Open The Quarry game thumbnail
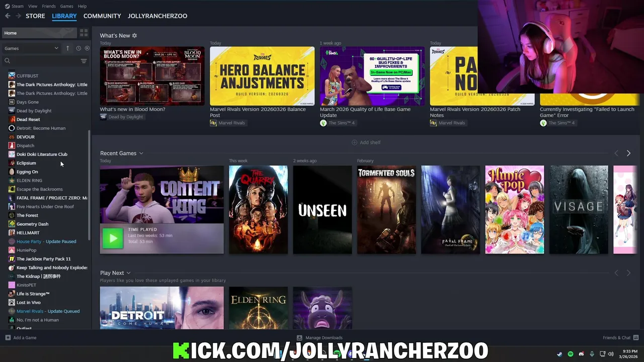644x362 pixels. click(258, 210)
